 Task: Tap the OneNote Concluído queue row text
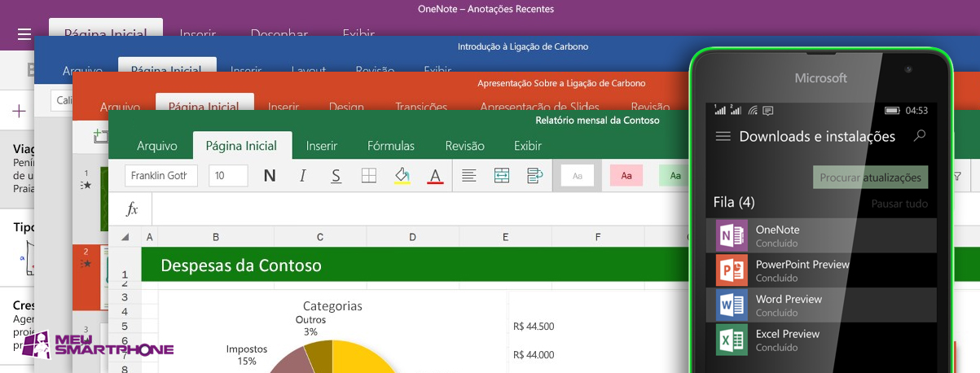pos(777,236)
